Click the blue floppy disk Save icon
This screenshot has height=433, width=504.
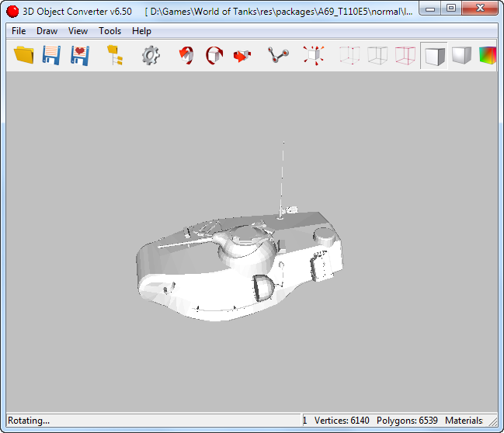(x=51, y=55)
